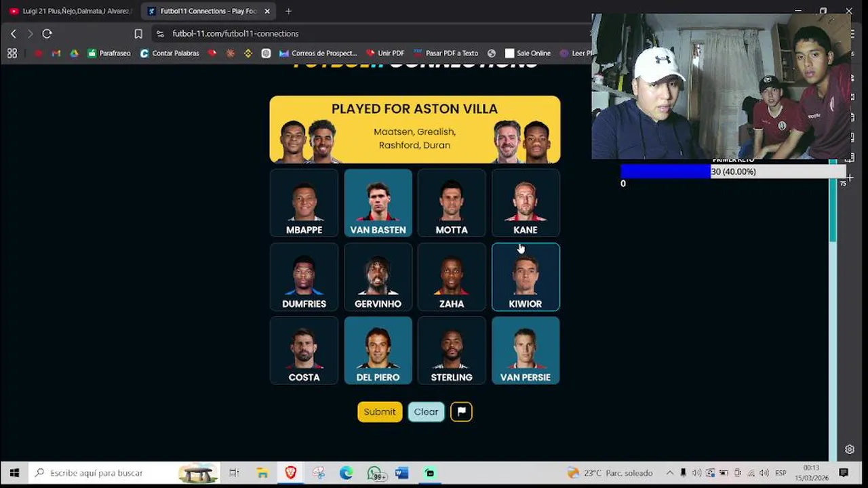
Task: Open the Correos de Prospect bookmark
Action: pyautogui.click(x=318, y=53)
